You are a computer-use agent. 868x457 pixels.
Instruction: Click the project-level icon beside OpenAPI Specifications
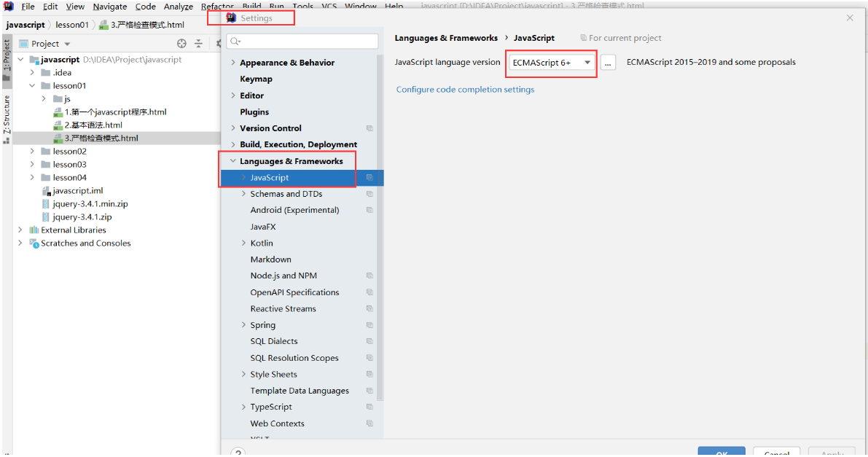370,292
